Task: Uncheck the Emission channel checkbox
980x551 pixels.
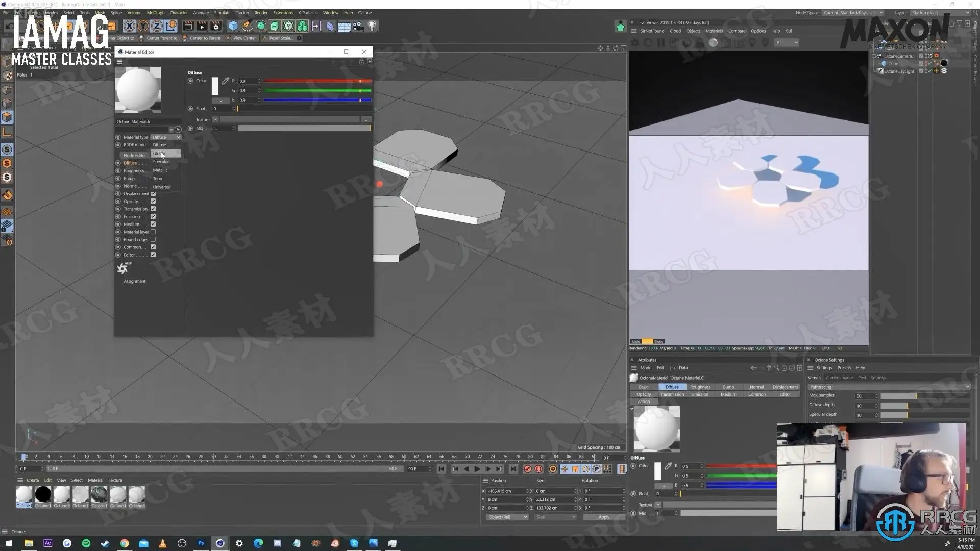Action: click(x=153, y=216)
